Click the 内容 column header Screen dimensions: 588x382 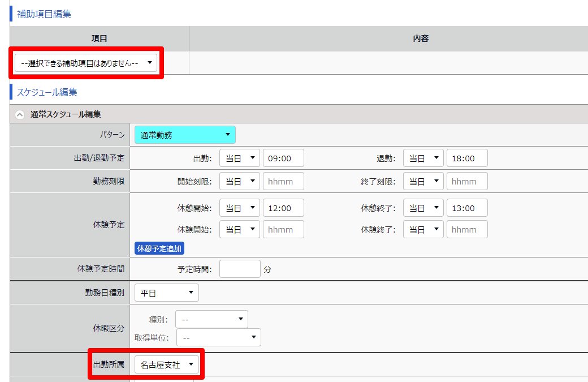coord(421,38)
